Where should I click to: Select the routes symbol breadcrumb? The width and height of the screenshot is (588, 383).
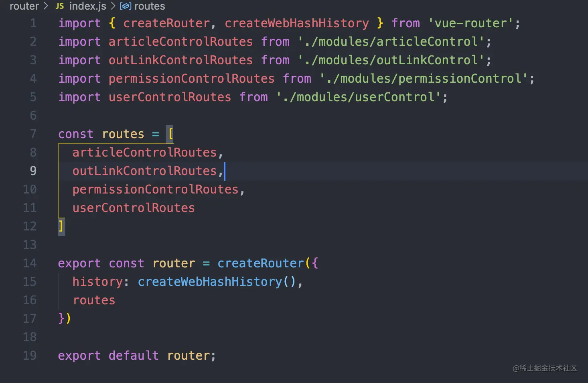point(150,6)
